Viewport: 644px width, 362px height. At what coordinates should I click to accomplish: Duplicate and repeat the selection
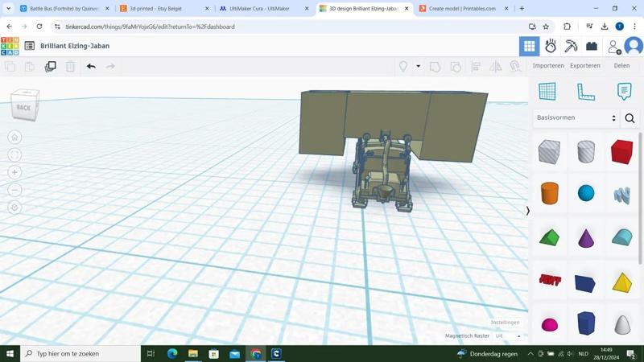50,67
